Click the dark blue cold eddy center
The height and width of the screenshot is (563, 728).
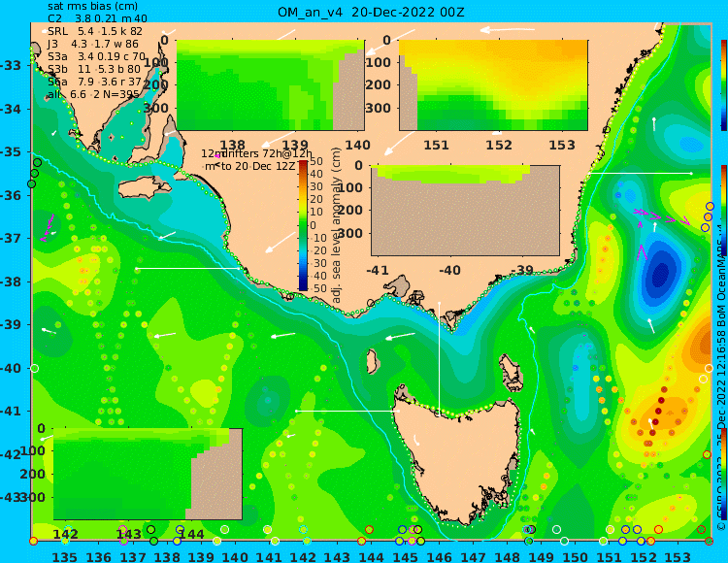tap(660, 275)
